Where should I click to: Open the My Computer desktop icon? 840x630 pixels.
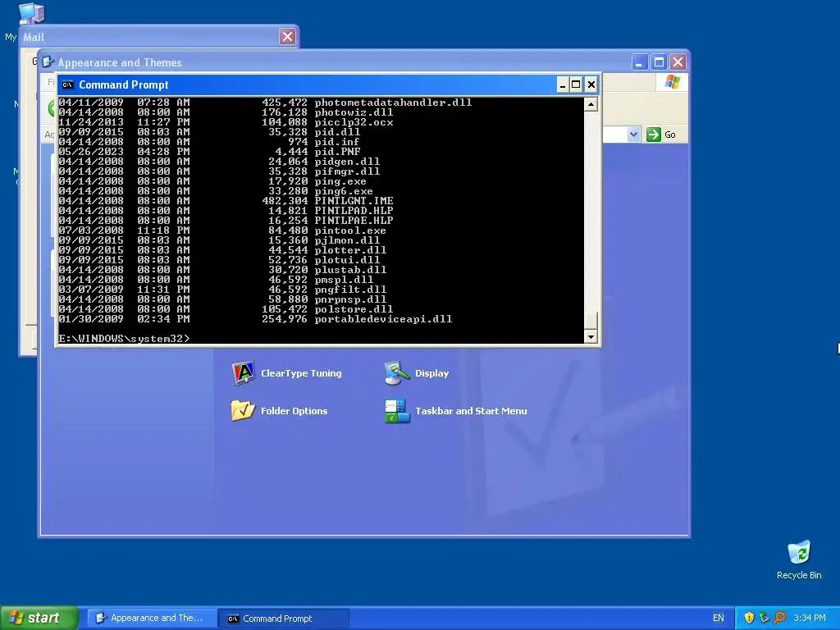(x=31, y=13)
